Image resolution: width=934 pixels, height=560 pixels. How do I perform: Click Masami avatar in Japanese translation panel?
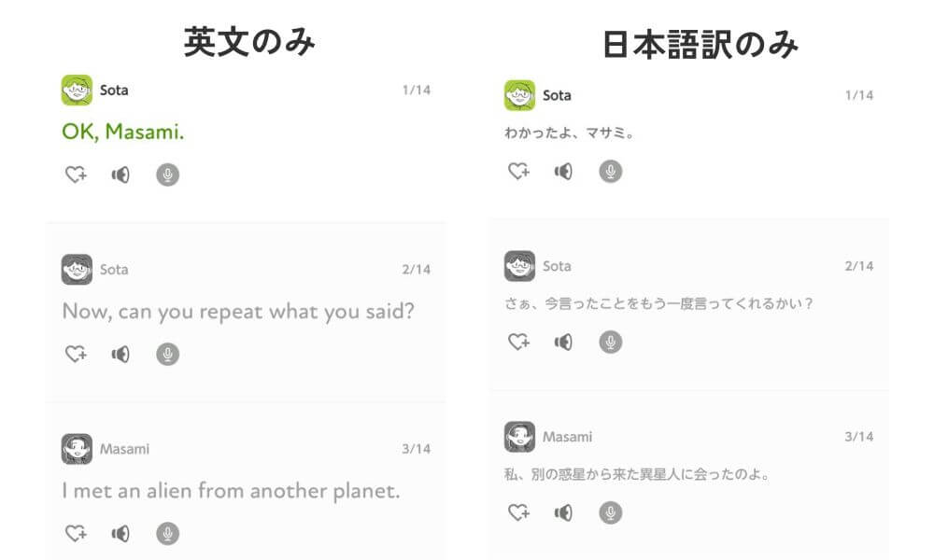pyautogui.click(x=519, y=437)
